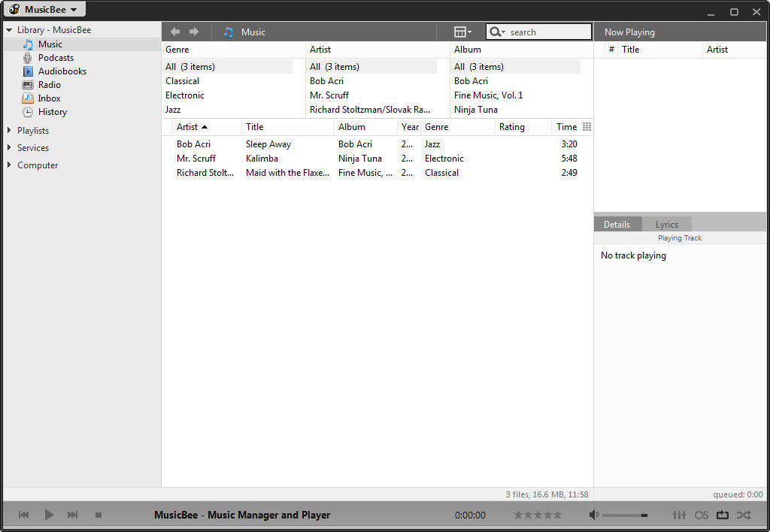Switch to the Lyrics tab
This screenshot has width=770, height=532.
(666, 224)
